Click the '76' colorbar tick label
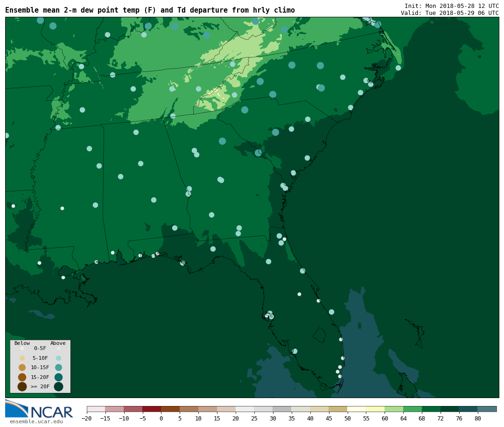The height and width of the screenshot is (427, 504). [x=459, y=418]
